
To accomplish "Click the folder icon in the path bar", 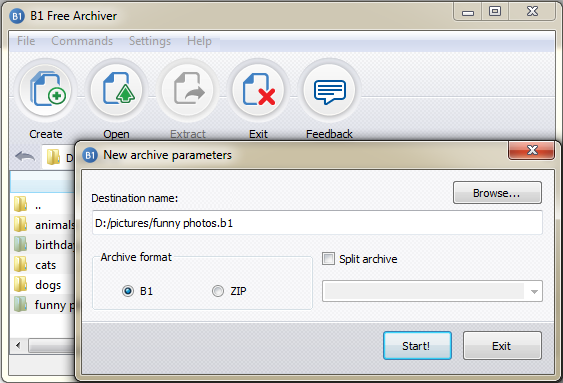I will point(53,157).
